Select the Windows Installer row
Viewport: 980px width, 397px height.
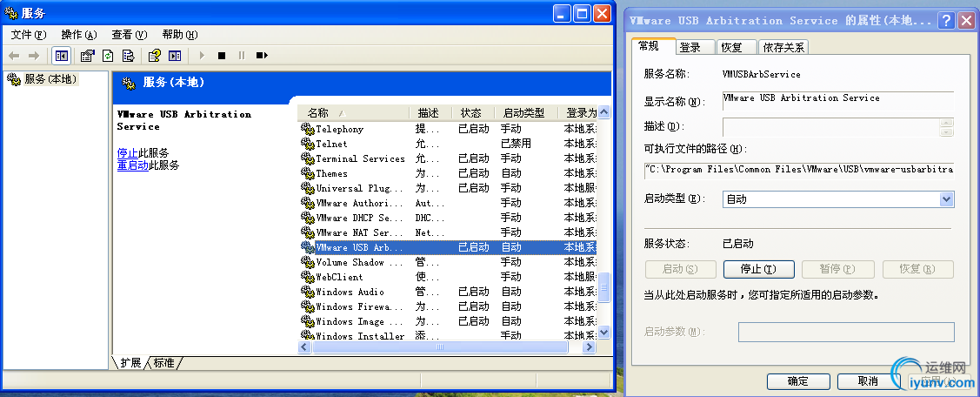click(448, 336)
